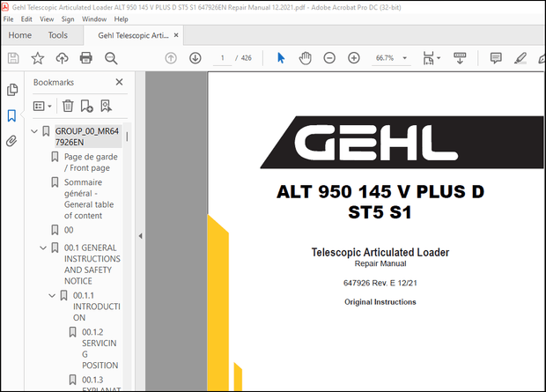Screen dimensions: 546x392
Task: Collapse 00.1.1 INTRODUCTION bookmark
Action: (52, 296)
